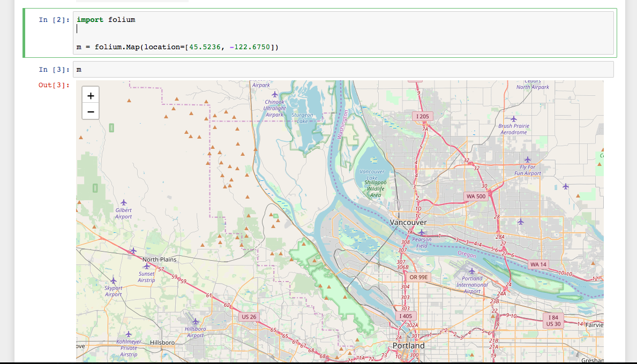Pick the Fly For Fun Airport plane marker

[x=527, y=160]
